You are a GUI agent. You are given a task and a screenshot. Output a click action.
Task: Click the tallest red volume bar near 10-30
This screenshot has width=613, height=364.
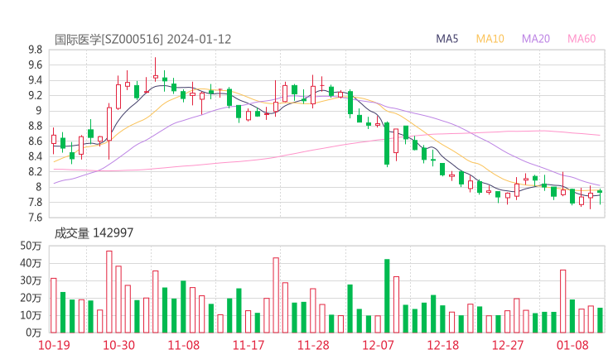(109, 292)
